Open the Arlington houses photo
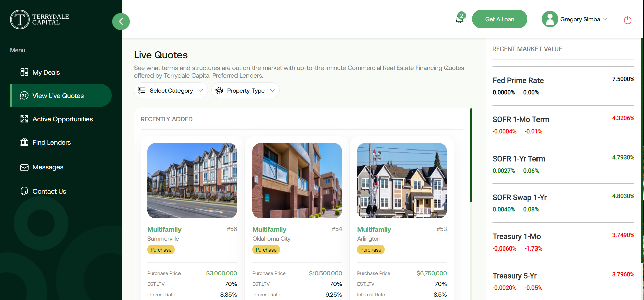 [x=402, y=181]
